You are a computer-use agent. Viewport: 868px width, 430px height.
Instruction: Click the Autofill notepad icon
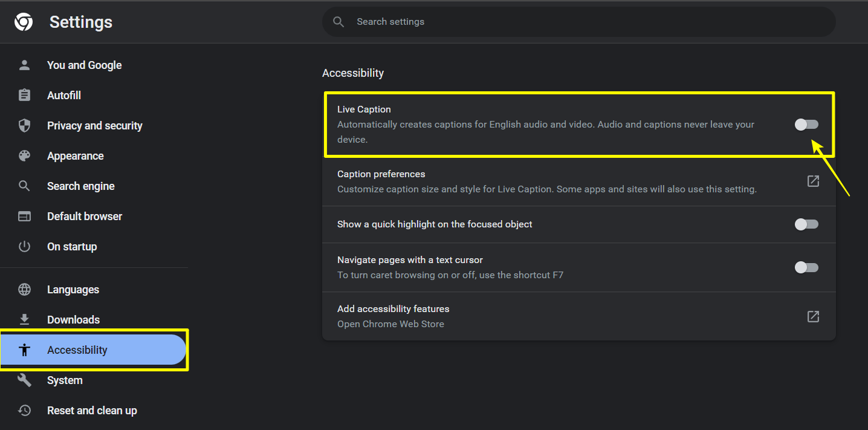pyautogui.click(x=24, y=95)
